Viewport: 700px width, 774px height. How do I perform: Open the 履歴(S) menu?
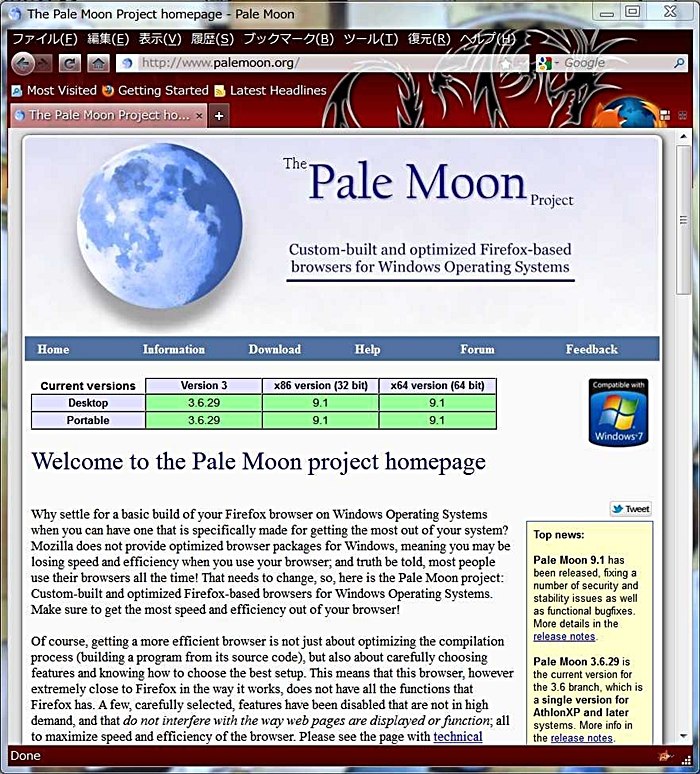(212, 39)
